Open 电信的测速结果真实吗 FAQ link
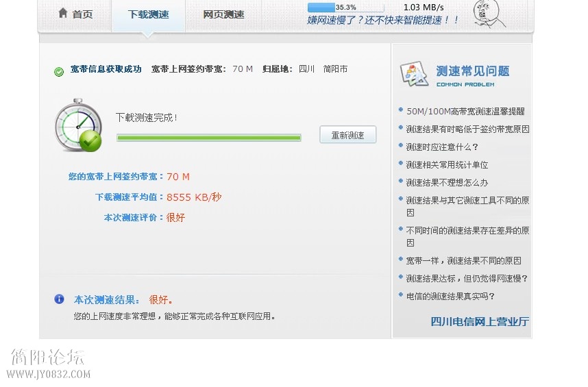 pos(450,296)
